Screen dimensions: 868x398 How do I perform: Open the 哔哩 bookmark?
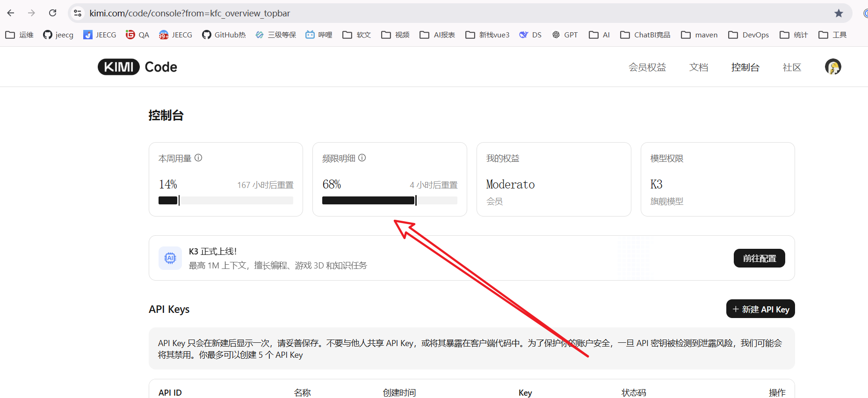tap(319, 35)
